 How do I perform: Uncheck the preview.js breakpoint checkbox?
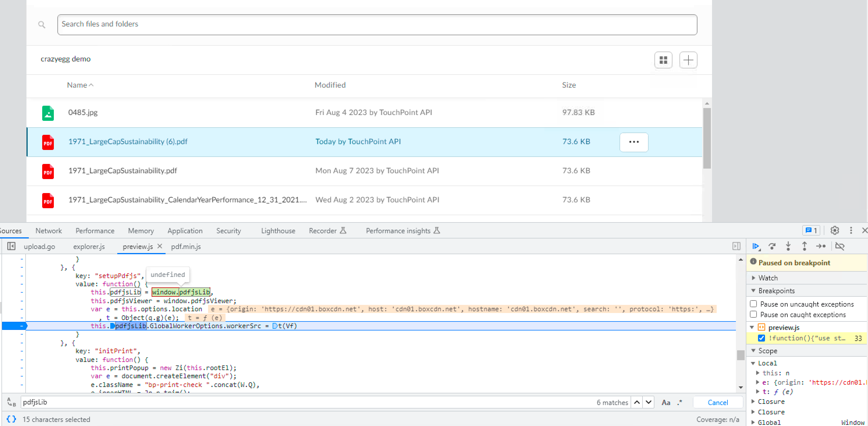(761, 338)
